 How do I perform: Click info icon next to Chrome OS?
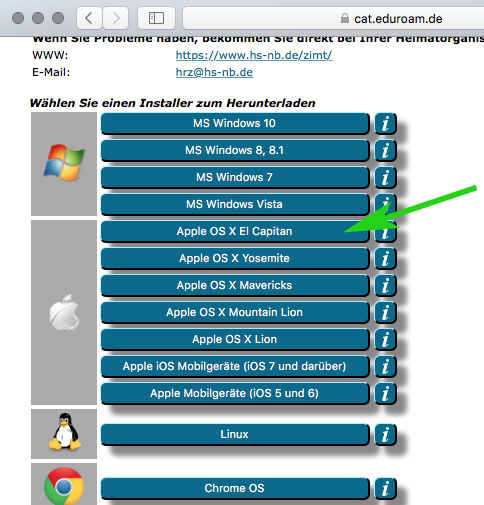pos(385,489)
